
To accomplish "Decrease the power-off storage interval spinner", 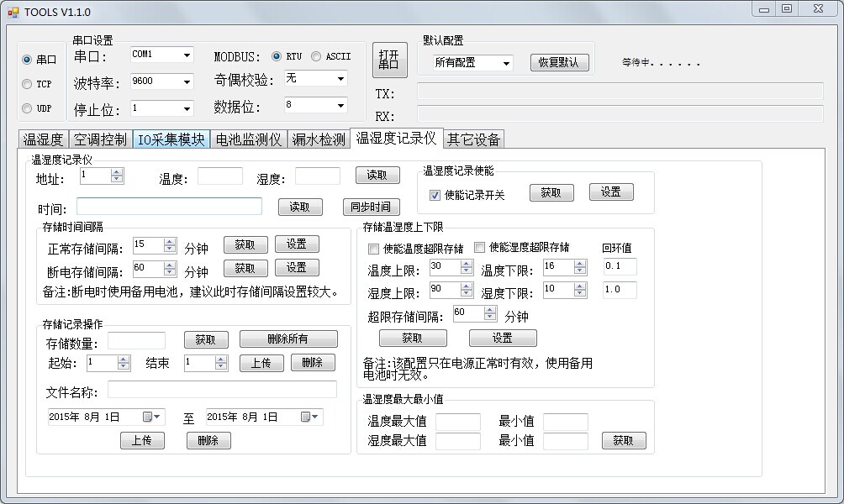I will [x=170, y=274].
